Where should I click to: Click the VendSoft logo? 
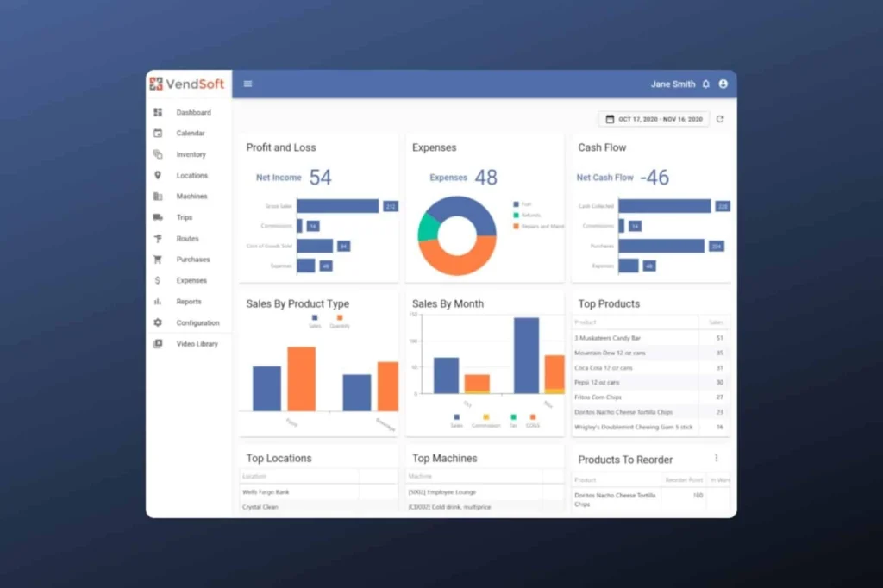[187, 84]
